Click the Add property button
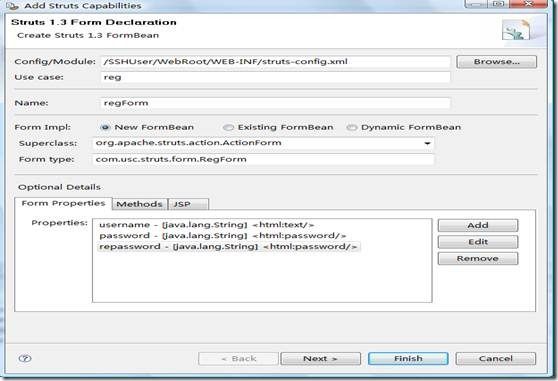 point(478,225)
